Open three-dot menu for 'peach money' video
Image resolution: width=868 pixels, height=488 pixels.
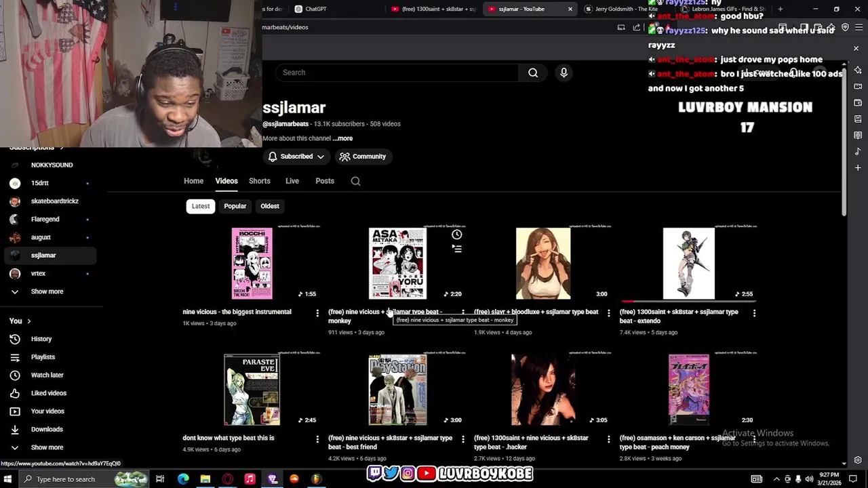(754, 439)
